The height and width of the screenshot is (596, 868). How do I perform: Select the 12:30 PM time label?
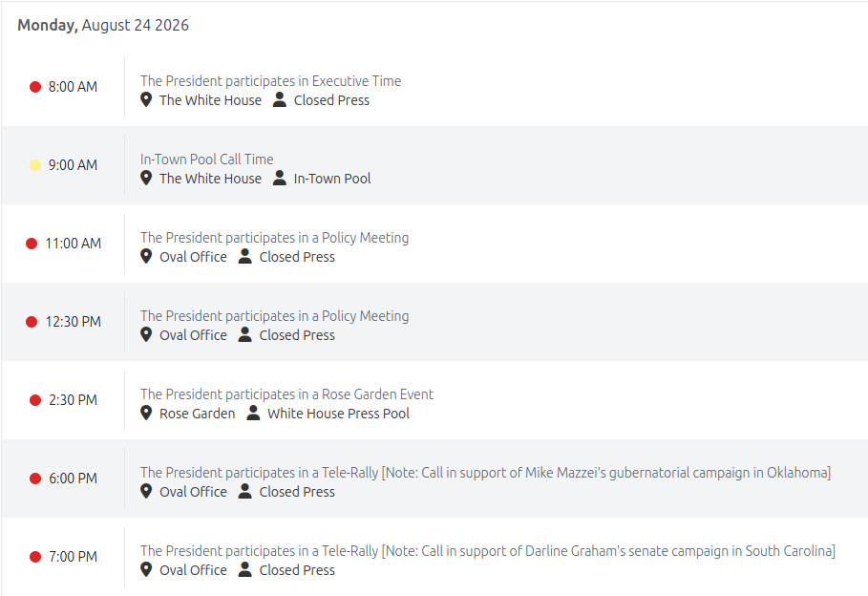click(x=74, y=322)
